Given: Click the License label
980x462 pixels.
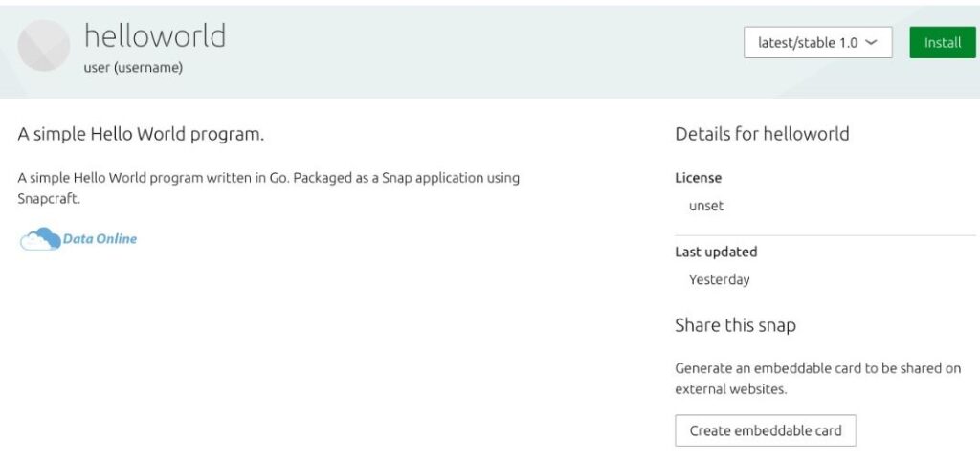Looking at the screenshot, I should (698, 178).
